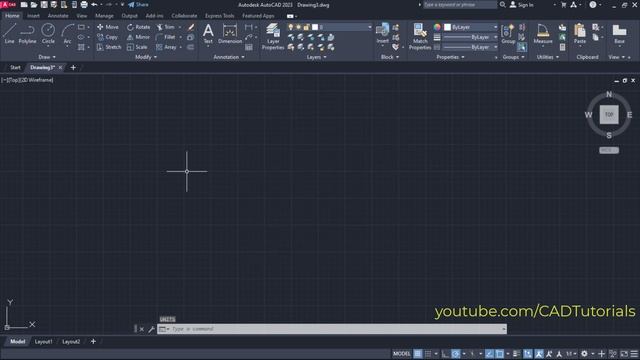
Task: Toggle grid display in status bar
Action: point(418,354)
